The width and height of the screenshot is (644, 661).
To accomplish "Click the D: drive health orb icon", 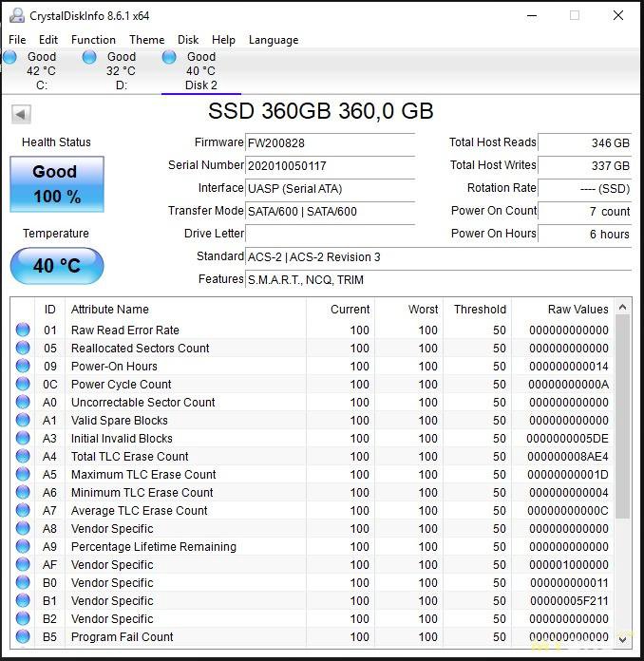I will click(89, 58).
